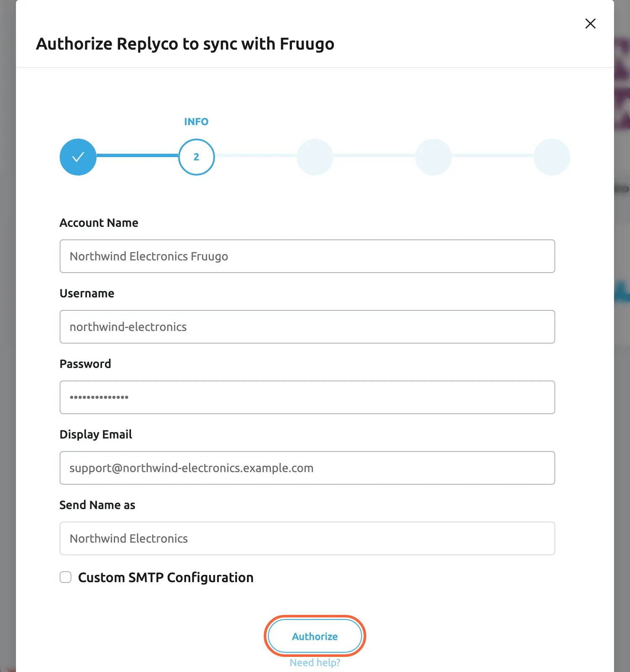Open the Need help? link
630x672 pixels.
tap(315, 662)
